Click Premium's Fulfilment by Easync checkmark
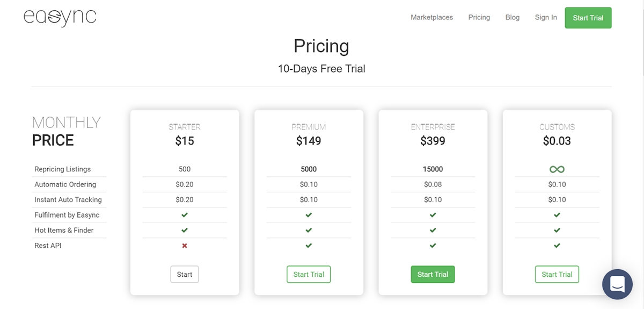Image resolution: width=644 pixels, height=309 pixels. coord(309,215)
